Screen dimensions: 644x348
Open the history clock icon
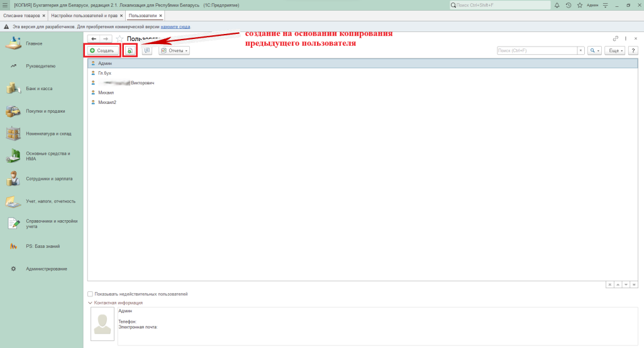coord(568,5)
